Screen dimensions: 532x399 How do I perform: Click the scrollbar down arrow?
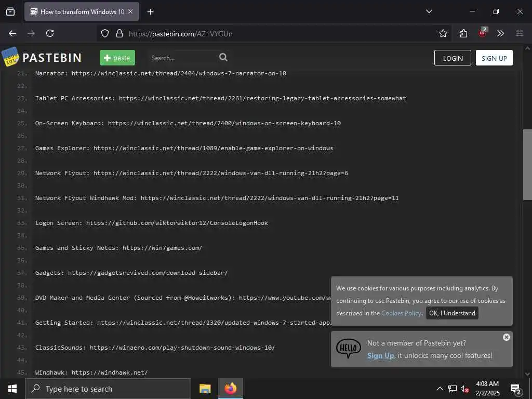pos(527,374)
